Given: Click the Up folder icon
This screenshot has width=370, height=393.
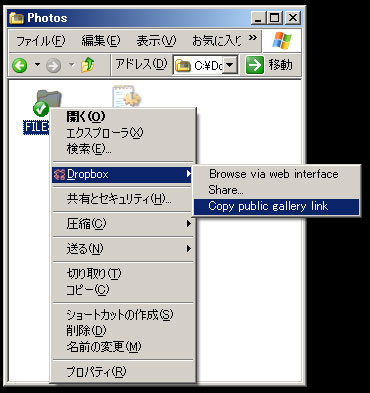Looking at the screenshot, I should (x=87, y=65).
